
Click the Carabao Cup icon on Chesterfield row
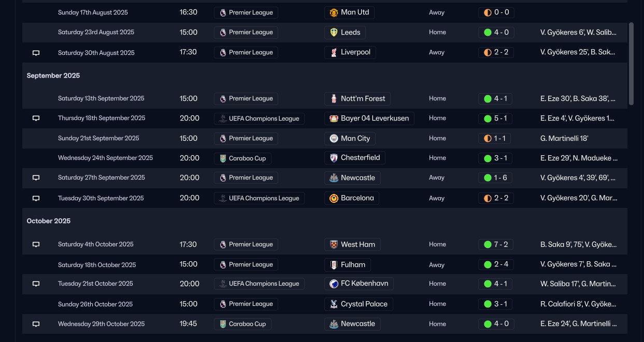click(223, 158)
